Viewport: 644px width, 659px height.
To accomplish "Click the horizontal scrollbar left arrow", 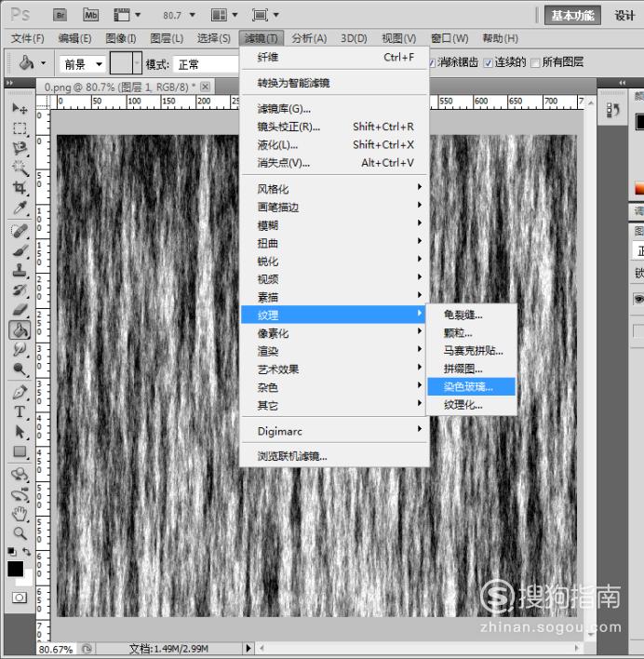I will [x=262, y=648].
